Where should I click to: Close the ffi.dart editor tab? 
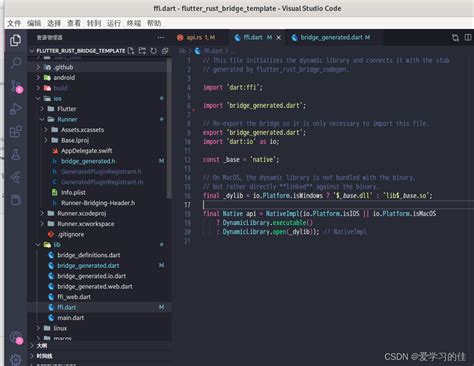(279, 38)
